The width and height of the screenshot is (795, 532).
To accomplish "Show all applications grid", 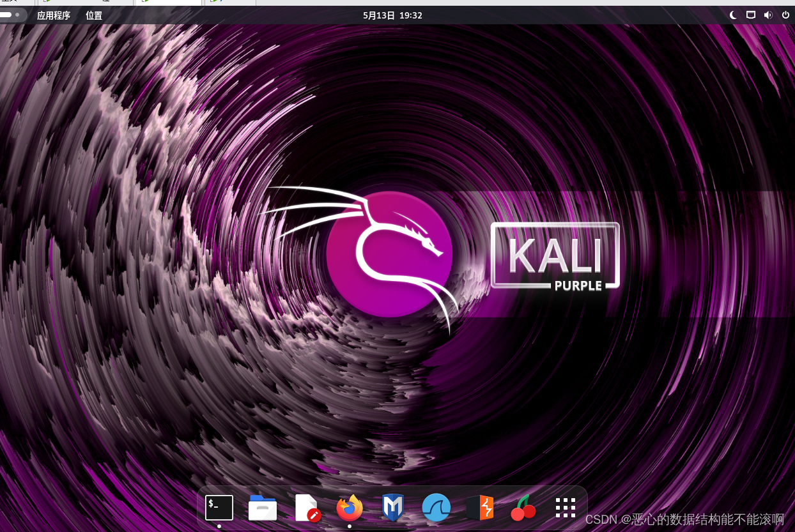I will click(566, 508).
